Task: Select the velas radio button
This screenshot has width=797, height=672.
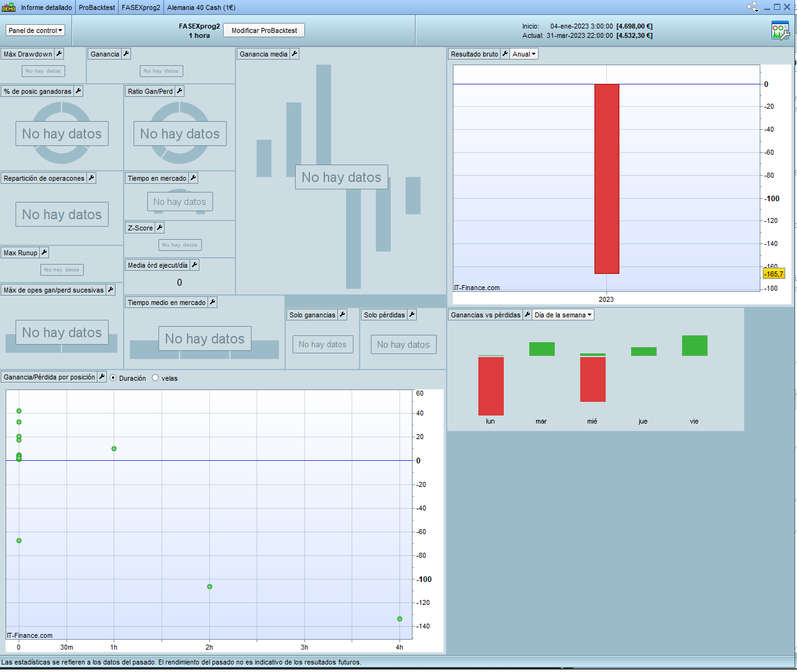Action: point(155,378)
